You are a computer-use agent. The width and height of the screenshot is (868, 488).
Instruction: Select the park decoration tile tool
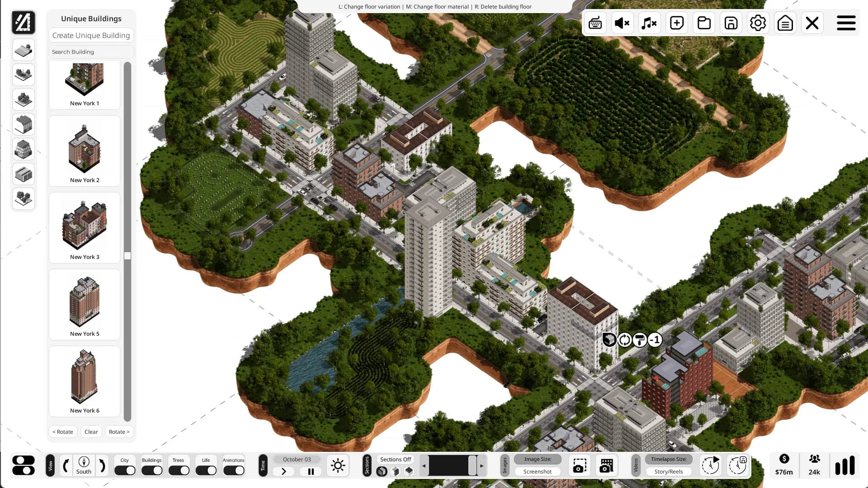(24, 199)
